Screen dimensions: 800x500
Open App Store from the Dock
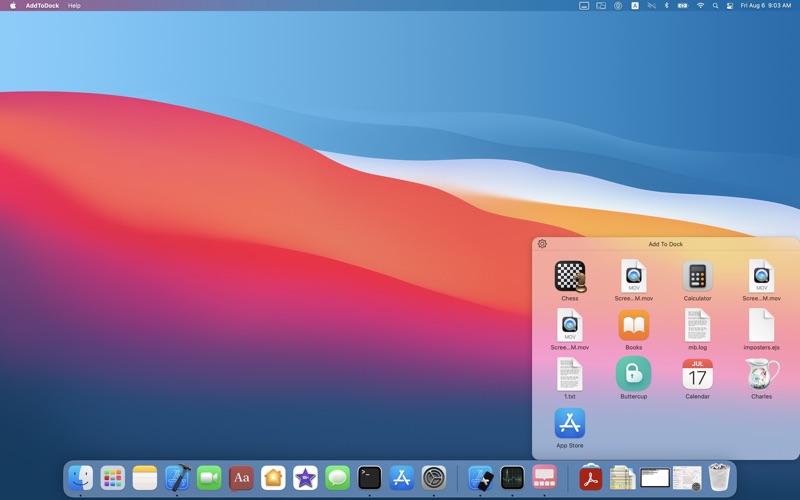(x=402, y=478)
